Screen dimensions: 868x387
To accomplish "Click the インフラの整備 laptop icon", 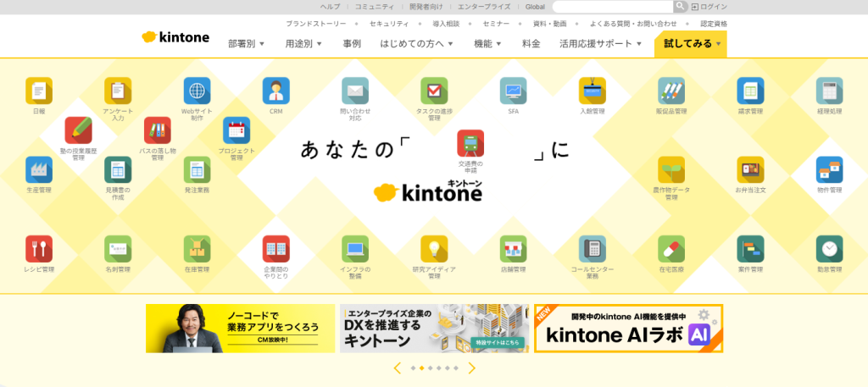I will (355, 249).
